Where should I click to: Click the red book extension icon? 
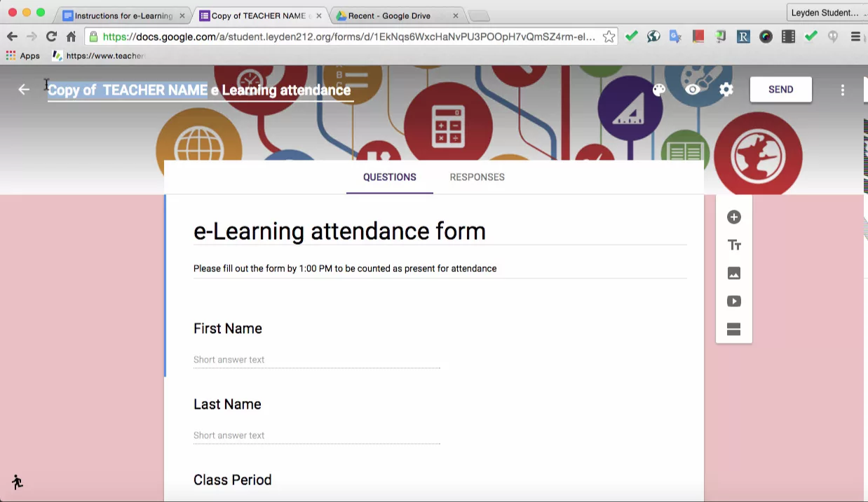click(698, 36)
